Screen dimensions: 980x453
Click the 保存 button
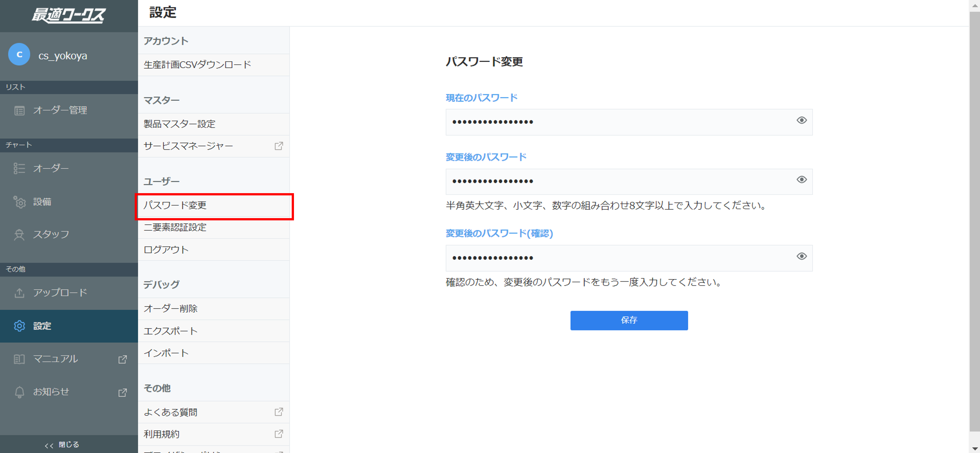point(629,320)
